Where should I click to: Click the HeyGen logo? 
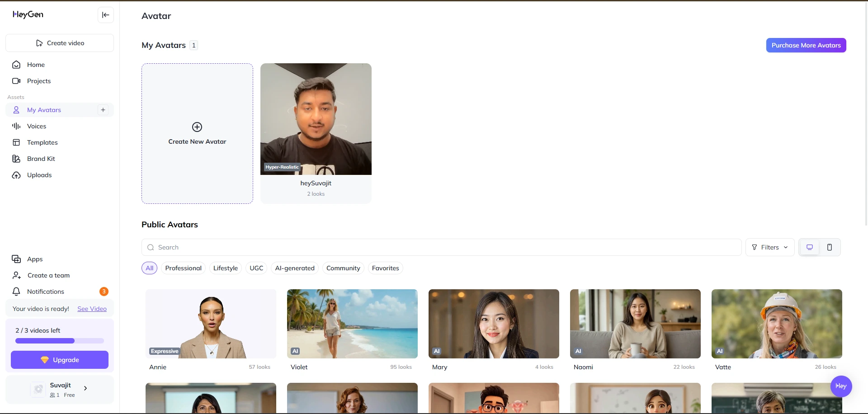28,14
